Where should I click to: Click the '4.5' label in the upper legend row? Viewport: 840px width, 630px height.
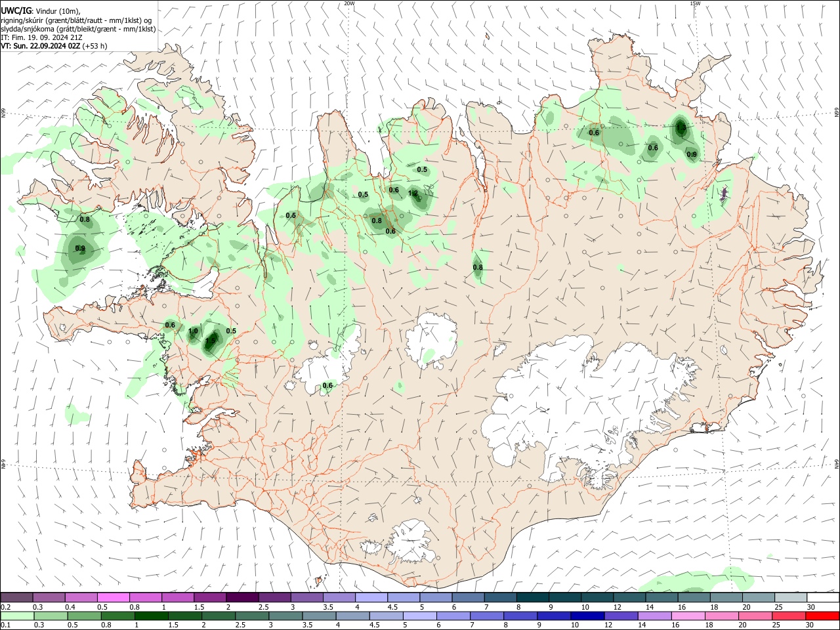tap(392, 607)
